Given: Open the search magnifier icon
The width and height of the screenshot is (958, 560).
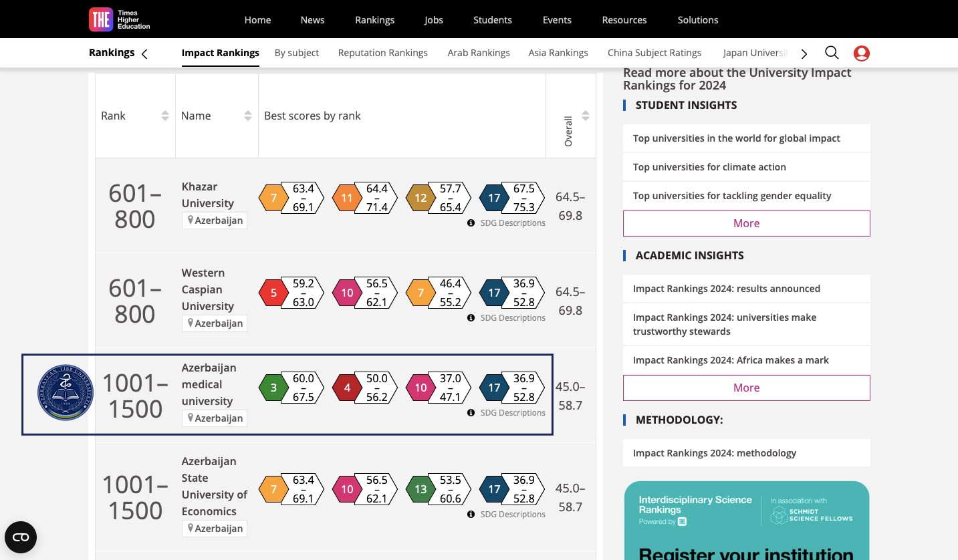Looking at the screenshot, I should [x=832, y=53].
